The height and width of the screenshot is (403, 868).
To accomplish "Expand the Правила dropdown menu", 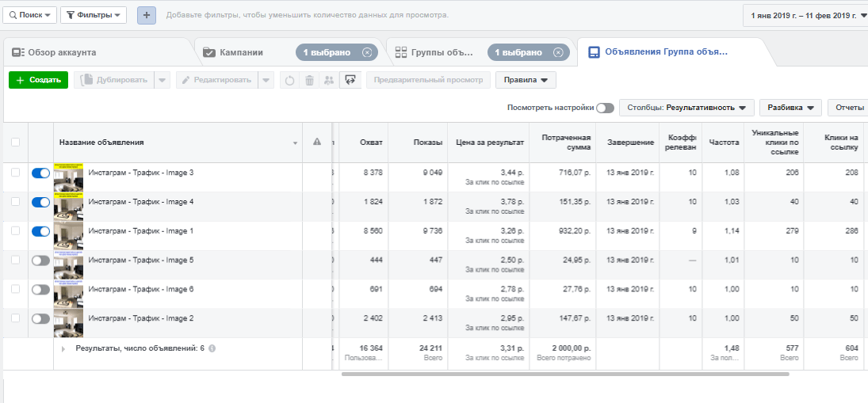I will (x=526, y=80).
